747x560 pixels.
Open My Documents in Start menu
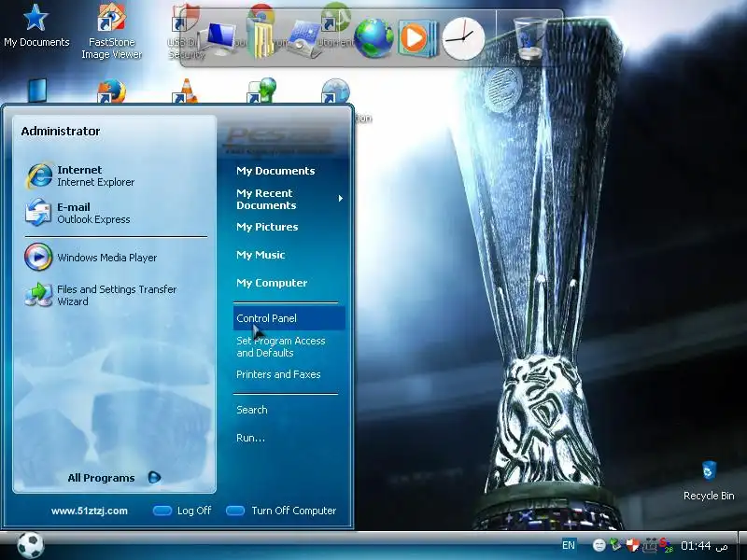coord(275,171)
